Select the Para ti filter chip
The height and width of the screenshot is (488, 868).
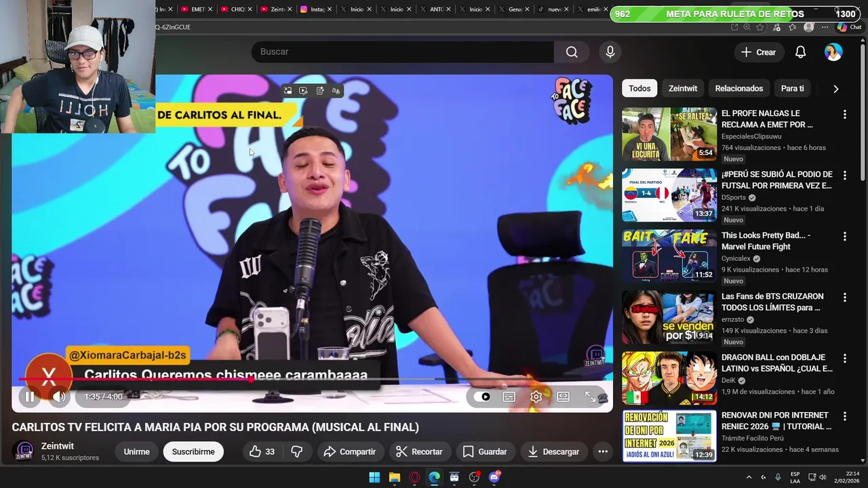point(793,88)
